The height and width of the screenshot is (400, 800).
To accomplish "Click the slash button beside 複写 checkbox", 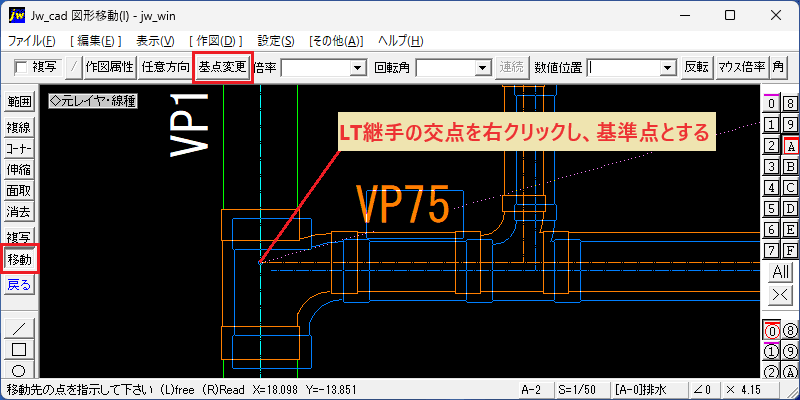I will coord(74,67).
